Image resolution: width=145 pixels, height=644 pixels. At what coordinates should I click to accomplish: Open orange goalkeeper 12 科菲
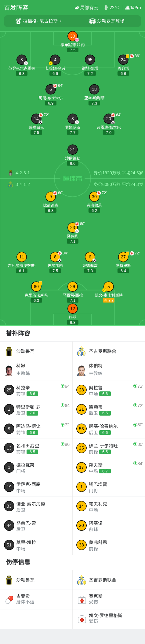coord(73,309)
